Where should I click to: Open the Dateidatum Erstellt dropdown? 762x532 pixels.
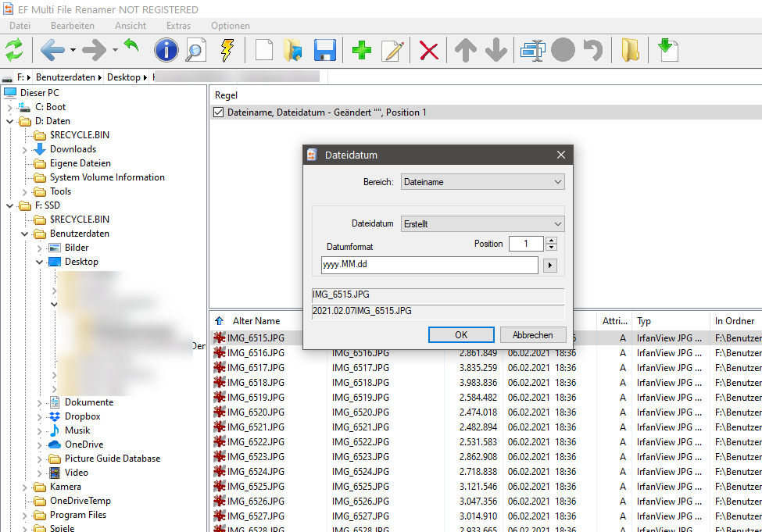tap(482, 224)
